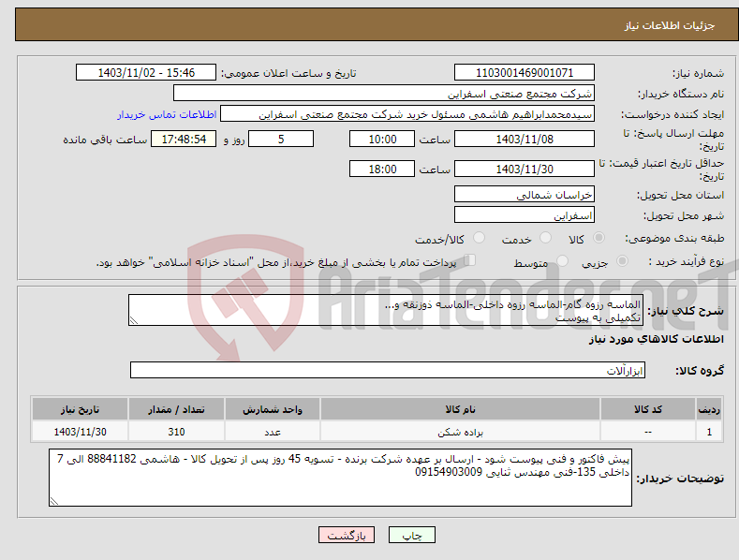This screenshot has height=560, width=739.
Task: Click the اطلاعات کالاهای مورد نیاز heading
Action: (656, 339)
